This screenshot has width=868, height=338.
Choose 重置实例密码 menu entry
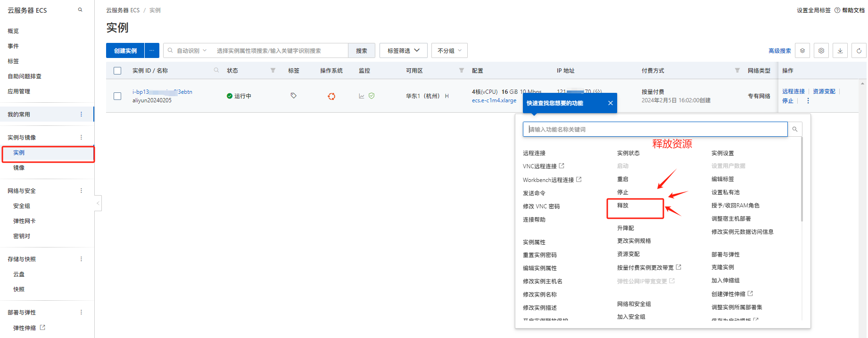pos(540,255)
